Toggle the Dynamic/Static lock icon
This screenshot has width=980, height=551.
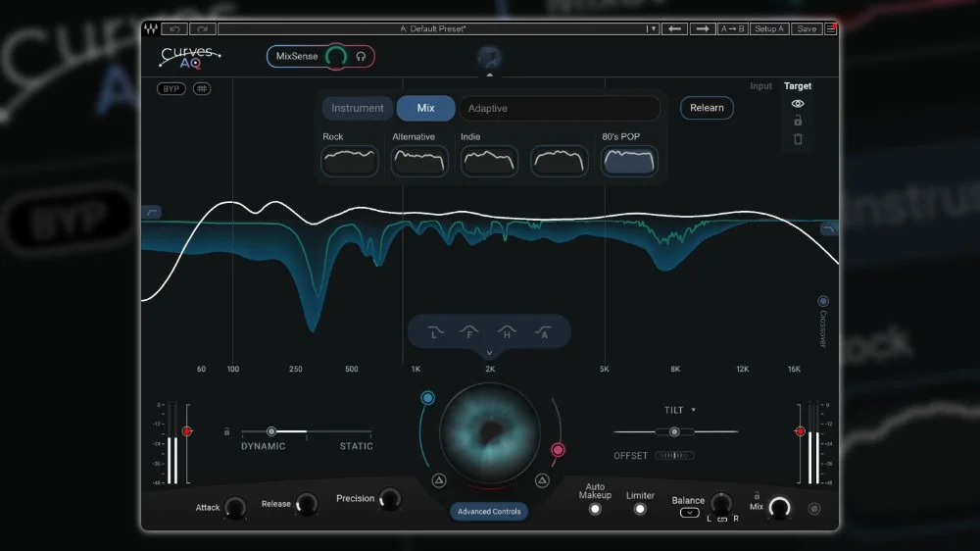click(x=226, y=431)
